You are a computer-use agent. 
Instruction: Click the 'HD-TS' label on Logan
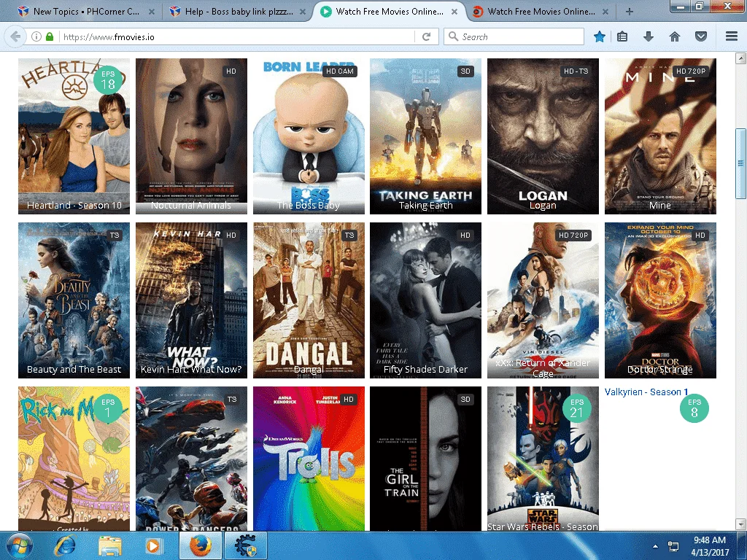[576, 71]
